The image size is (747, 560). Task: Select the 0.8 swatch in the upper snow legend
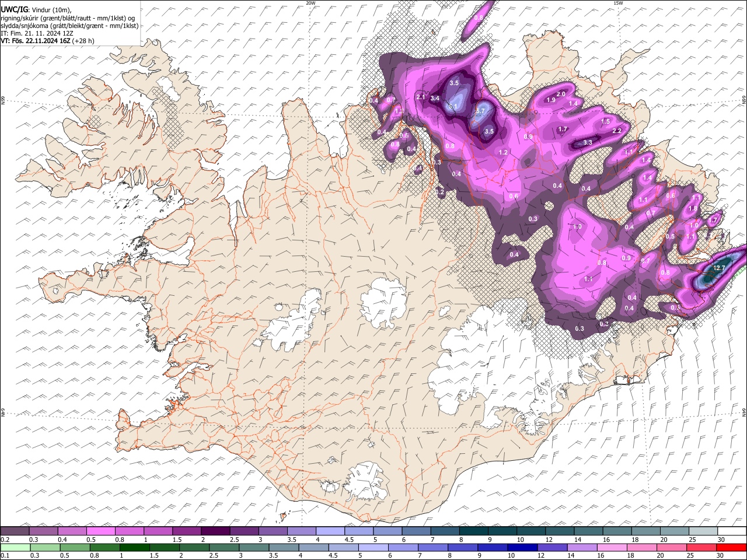click(129, 531)
